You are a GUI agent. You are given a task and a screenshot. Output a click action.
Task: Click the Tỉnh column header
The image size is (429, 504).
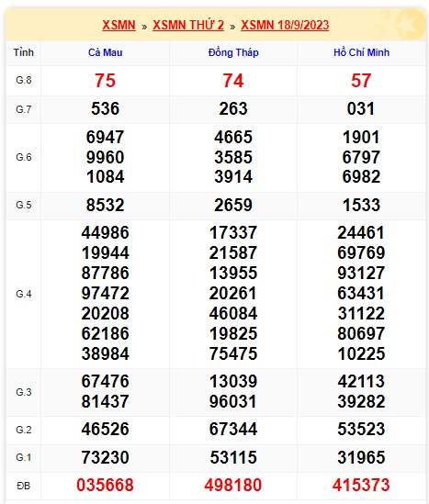coord(24,52)
